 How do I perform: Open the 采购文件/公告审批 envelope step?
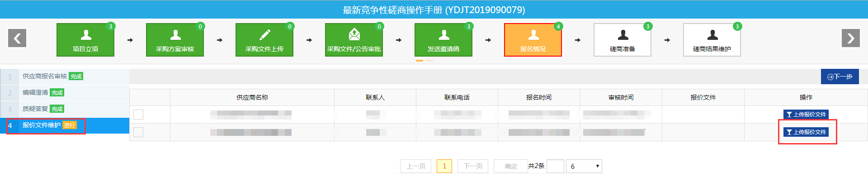tap(354, 40)
